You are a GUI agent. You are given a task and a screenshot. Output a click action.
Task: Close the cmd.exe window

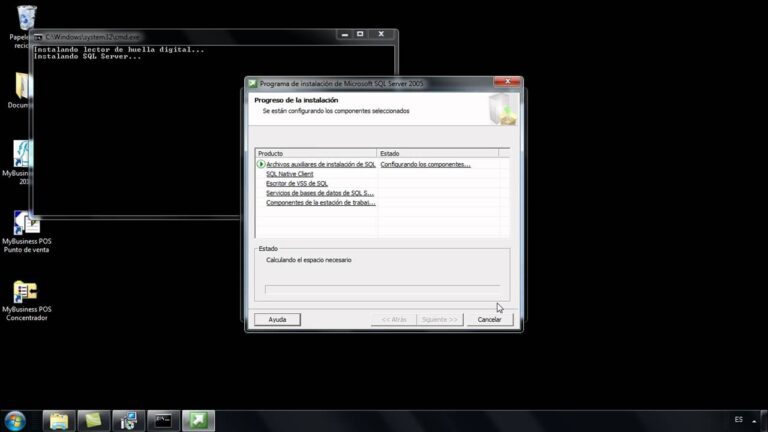tap(381, 34)
